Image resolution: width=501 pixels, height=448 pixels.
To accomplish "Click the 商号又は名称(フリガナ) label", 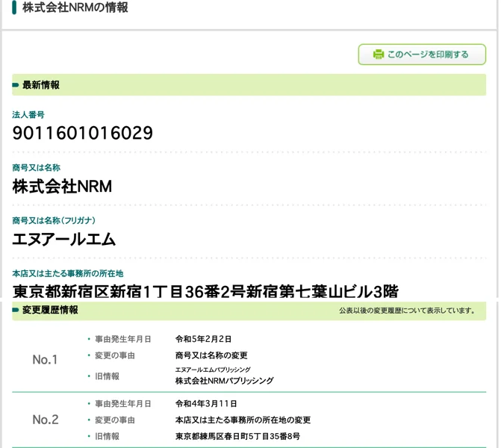I will [54, 220].
